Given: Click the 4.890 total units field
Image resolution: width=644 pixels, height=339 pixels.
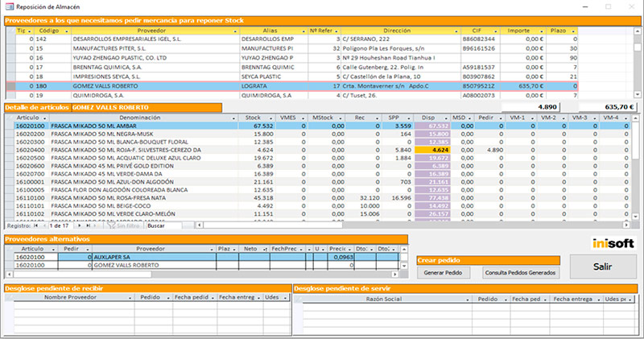Looking at the screenshot, I should 530,107.
